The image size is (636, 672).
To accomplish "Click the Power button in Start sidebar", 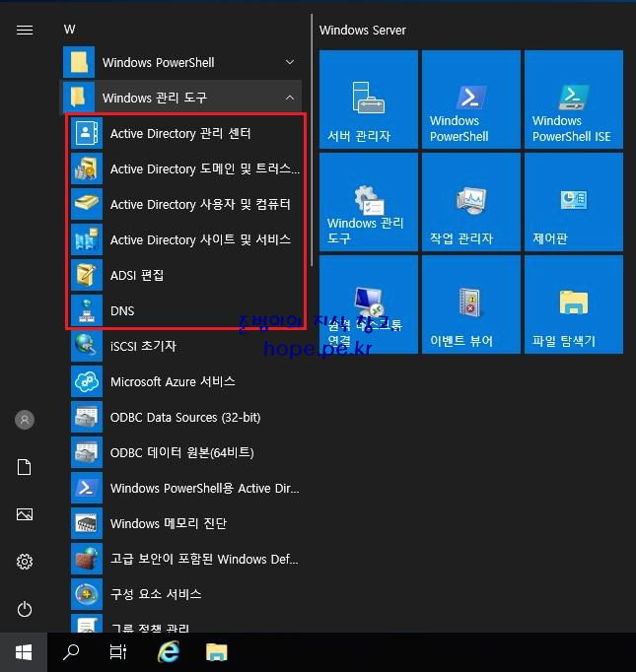I will (x=25, y=609).
